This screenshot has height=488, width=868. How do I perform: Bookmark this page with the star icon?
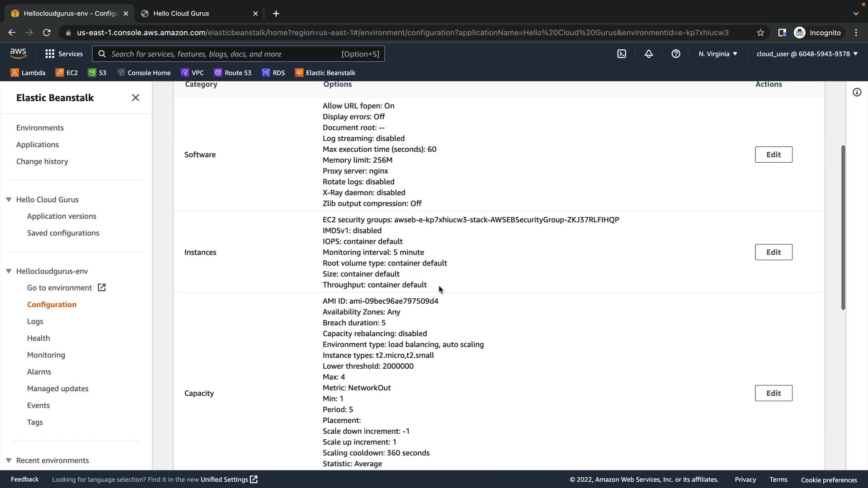[760, 33]
